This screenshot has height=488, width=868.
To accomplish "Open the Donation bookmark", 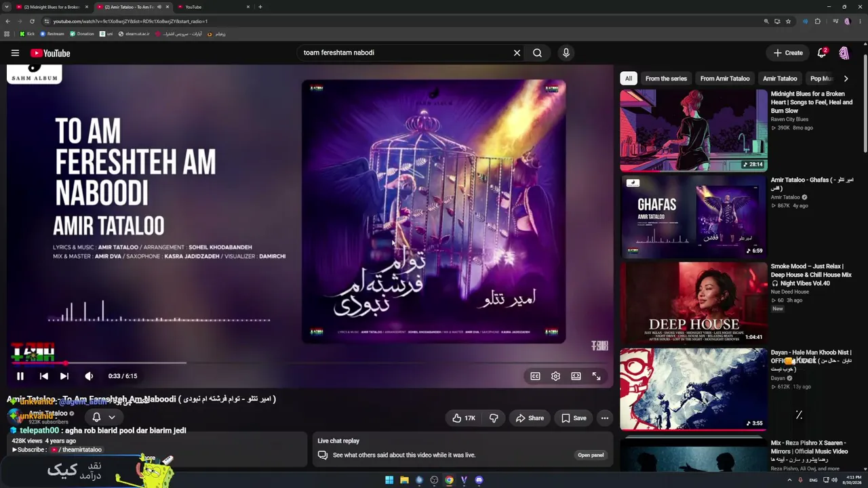I will (x=82, y=34).
